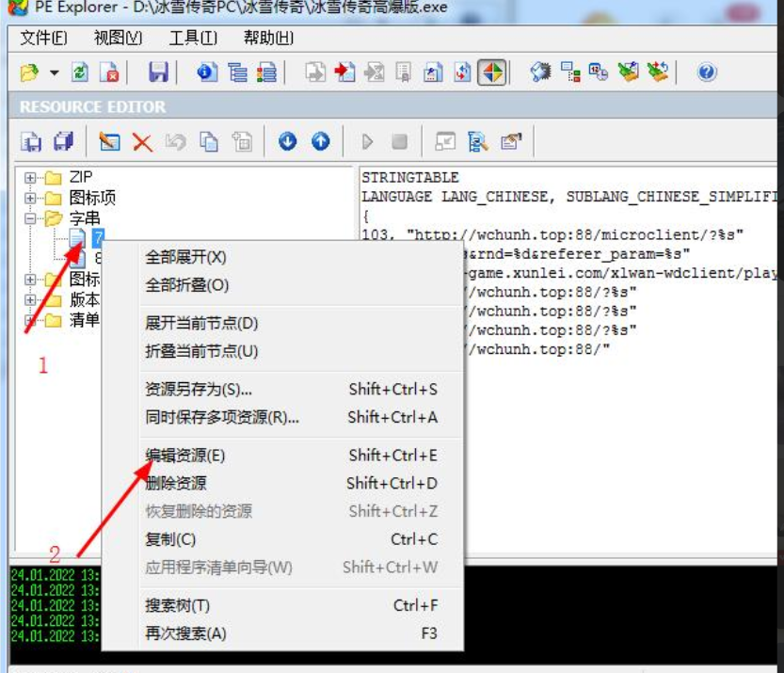Select the highlighted resource editor toolbar icon

click(x=491, y=72)
